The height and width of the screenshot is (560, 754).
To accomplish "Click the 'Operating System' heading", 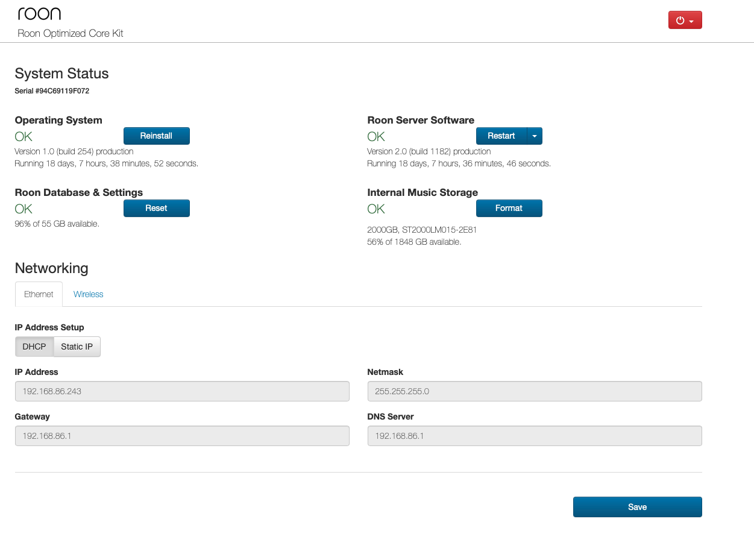I will click(x=58, y=120).
